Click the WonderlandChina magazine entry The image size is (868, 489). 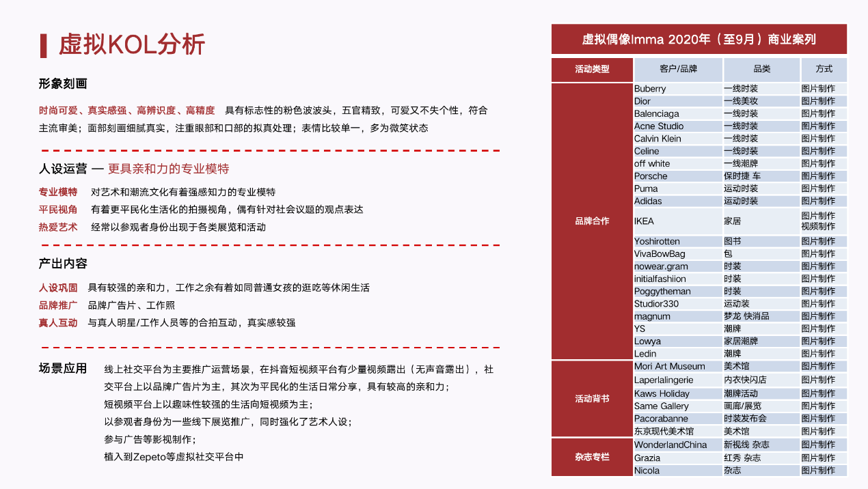point(670,445)
